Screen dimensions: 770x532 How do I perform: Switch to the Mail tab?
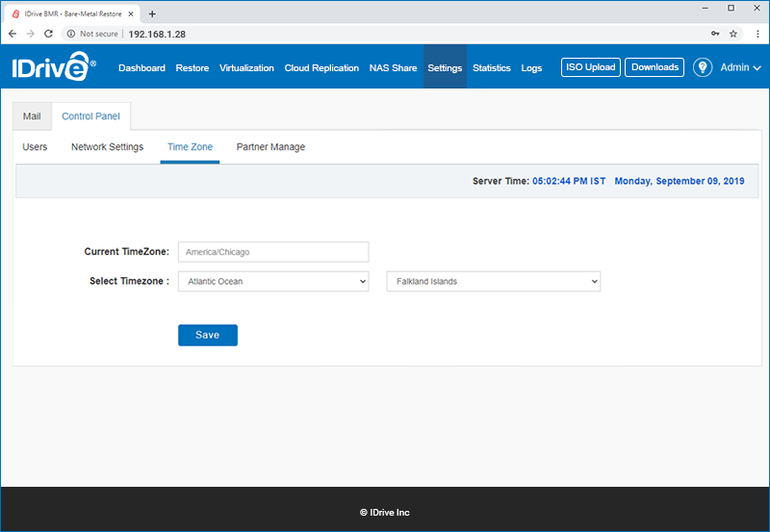point(32,116)
